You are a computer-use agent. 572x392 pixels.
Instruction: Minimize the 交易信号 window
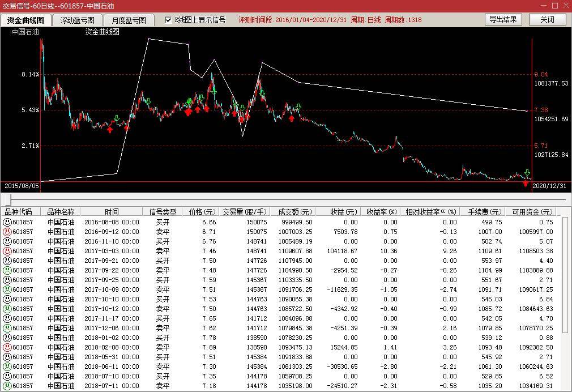tap(544, 6)
